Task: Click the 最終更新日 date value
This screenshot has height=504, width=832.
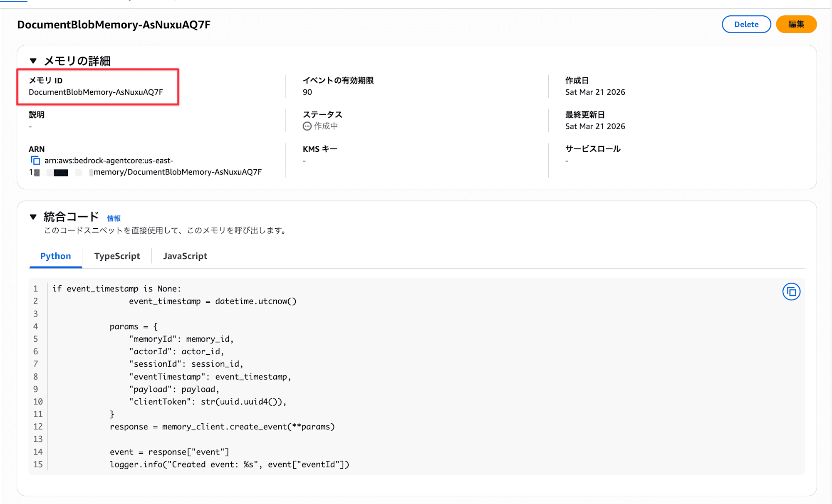Action: 595,126
